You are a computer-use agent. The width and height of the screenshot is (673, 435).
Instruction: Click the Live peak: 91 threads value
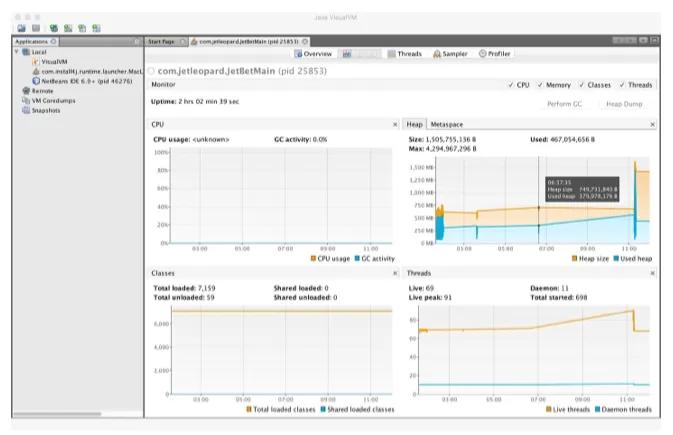point(430,298)
